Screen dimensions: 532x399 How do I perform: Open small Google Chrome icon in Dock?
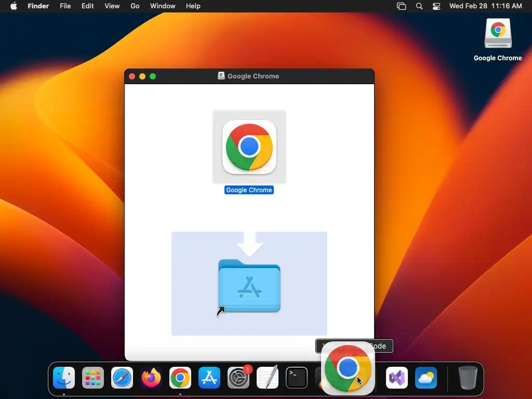coord(180,378)
